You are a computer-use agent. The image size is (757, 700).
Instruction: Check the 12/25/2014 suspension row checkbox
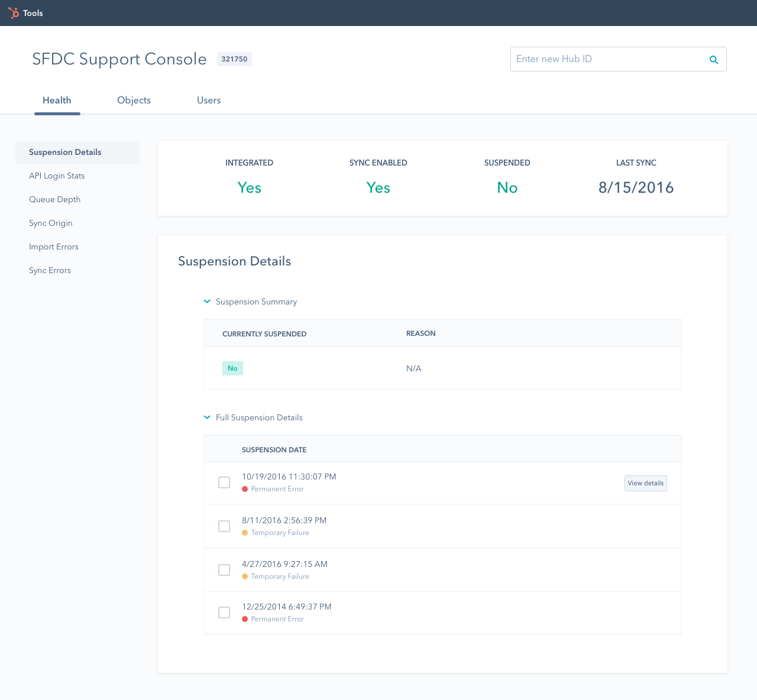point(224,612)
